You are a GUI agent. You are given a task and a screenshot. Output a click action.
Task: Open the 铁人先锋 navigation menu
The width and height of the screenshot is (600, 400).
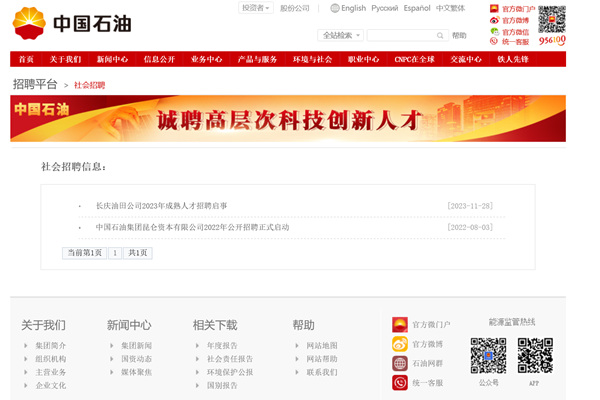513,59
